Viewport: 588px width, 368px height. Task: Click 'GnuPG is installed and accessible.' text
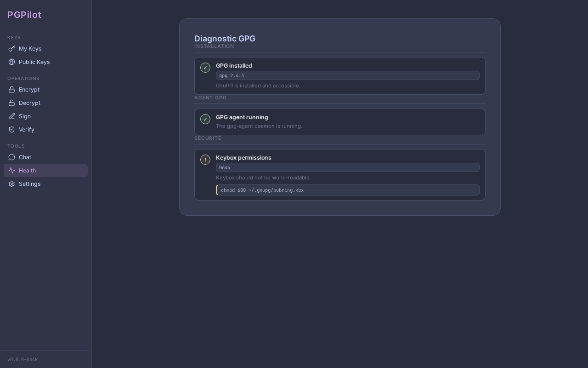point(258,86)
